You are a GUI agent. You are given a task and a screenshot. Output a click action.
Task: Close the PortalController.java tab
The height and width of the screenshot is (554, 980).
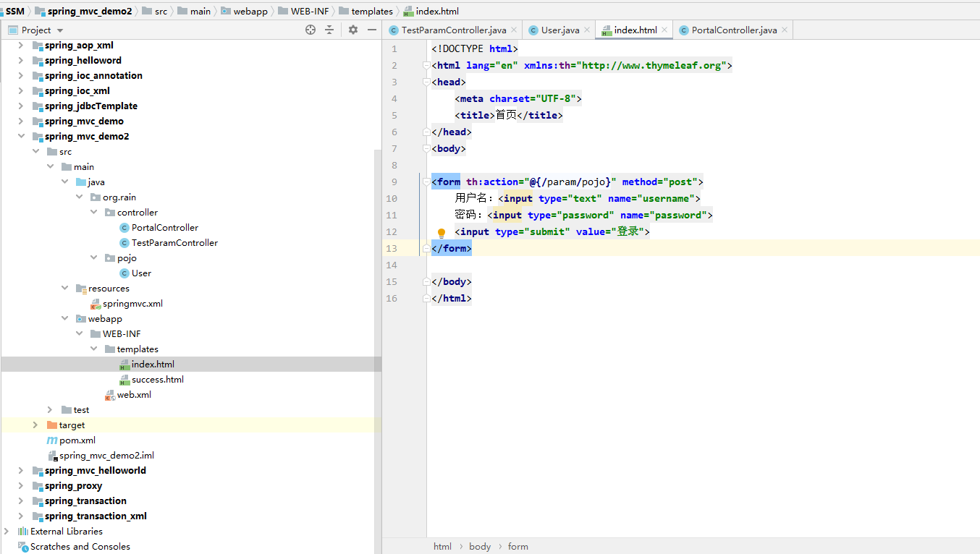coord(785,30)
